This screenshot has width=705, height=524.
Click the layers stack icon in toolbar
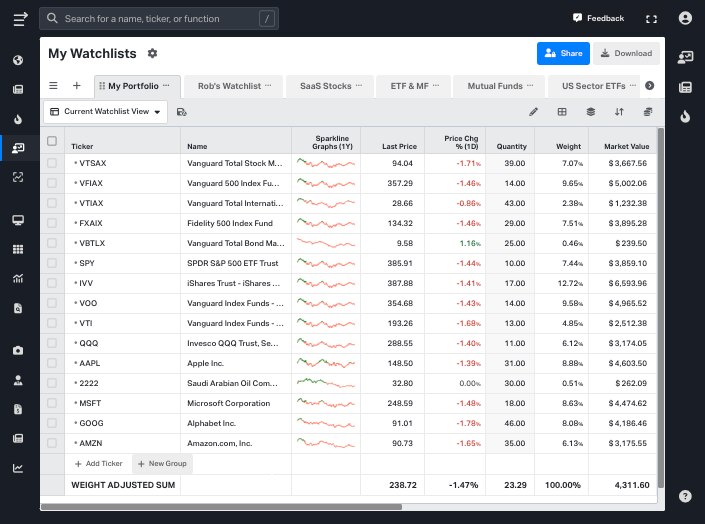point(590,112)
